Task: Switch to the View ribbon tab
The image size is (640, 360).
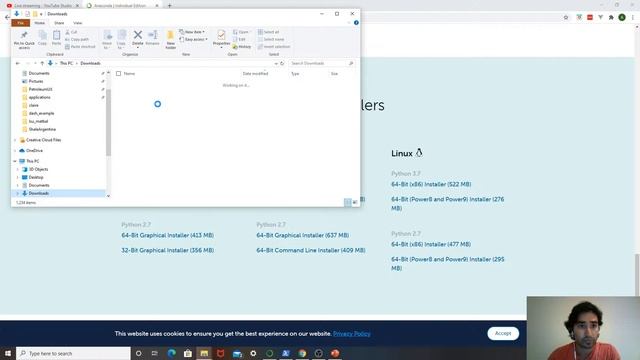Action: coord(78,23)
